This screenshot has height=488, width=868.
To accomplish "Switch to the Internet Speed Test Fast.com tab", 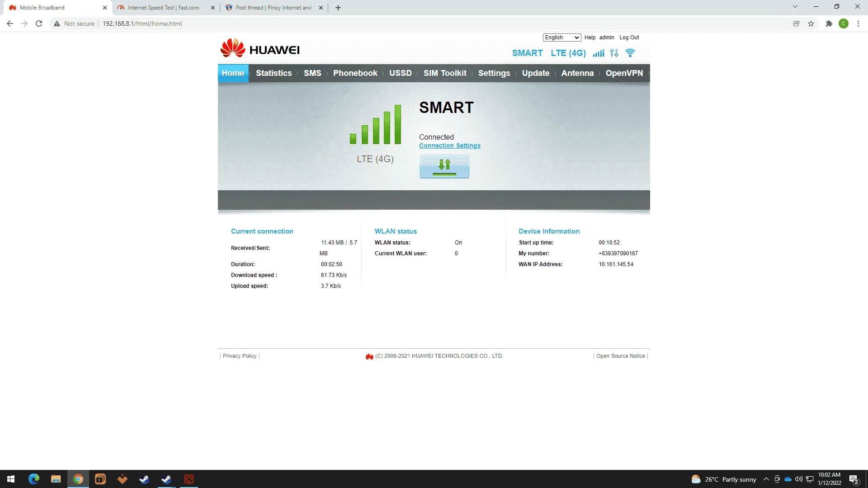I will pos(163,8).
